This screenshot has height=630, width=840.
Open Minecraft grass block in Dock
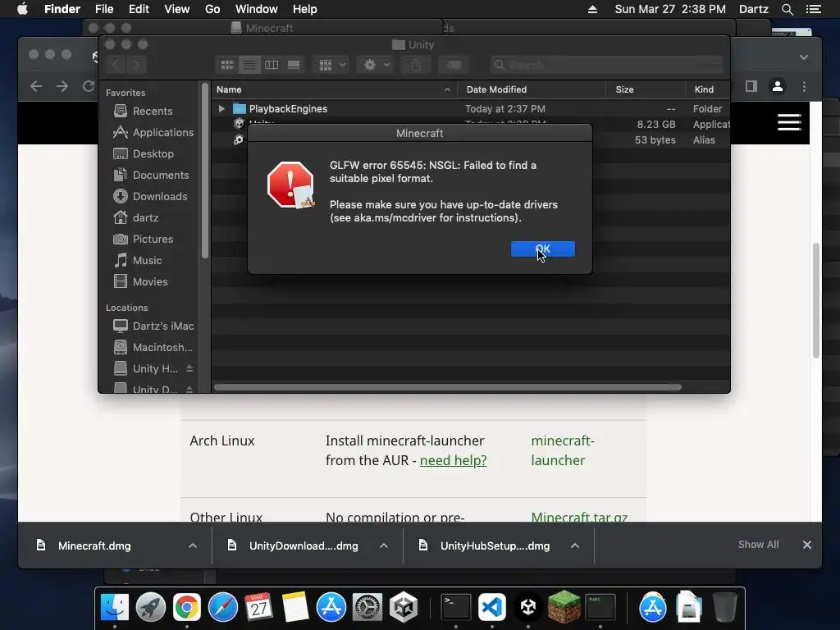(x=564, y=607)
